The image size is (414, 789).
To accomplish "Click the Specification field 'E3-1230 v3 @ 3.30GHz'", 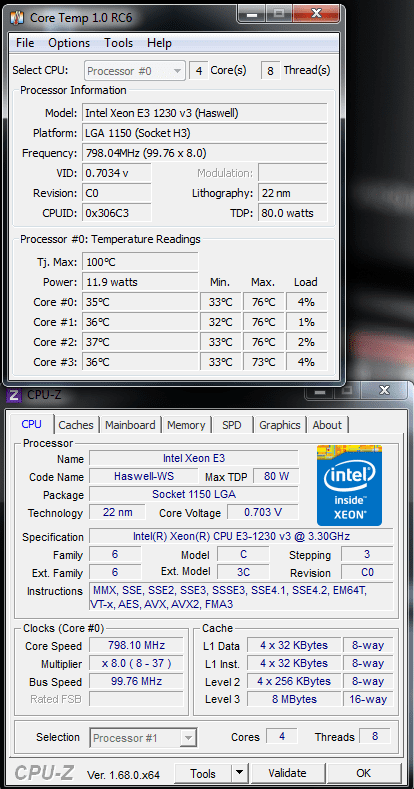I will [x=241, y=536].
